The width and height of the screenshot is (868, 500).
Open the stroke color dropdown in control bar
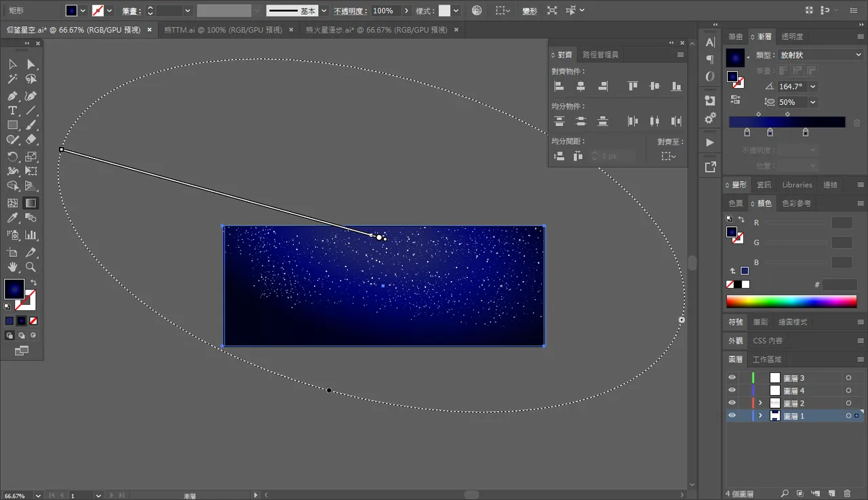(x=109, y=11)
